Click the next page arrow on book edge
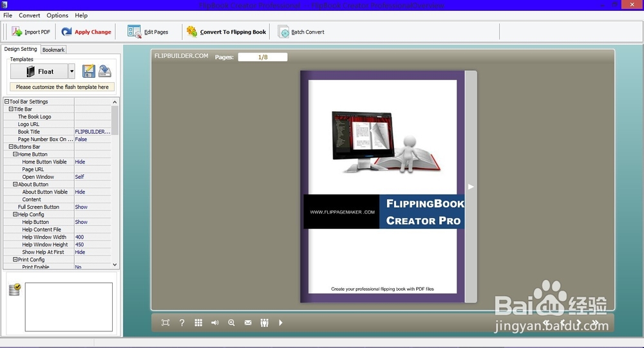The image size is (644, 348). click(471, 187)
